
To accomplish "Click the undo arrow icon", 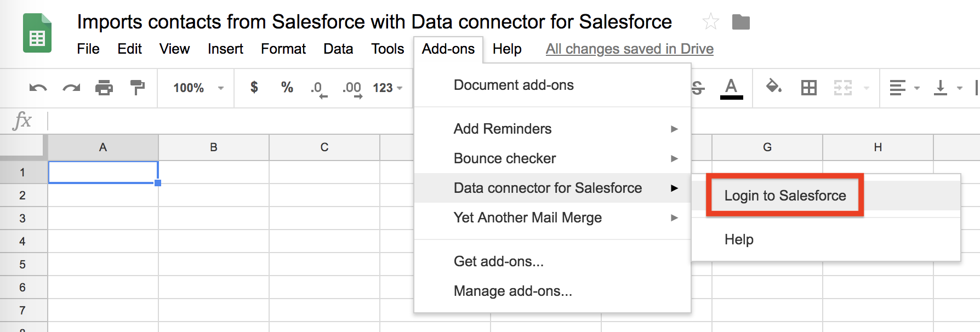I will point(38,88).
